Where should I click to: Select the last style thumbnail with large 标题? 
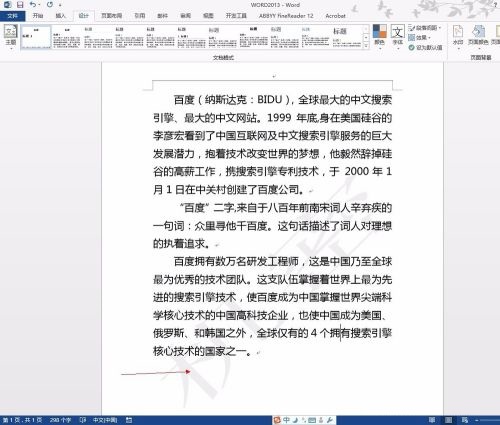(x=347, y=37)
